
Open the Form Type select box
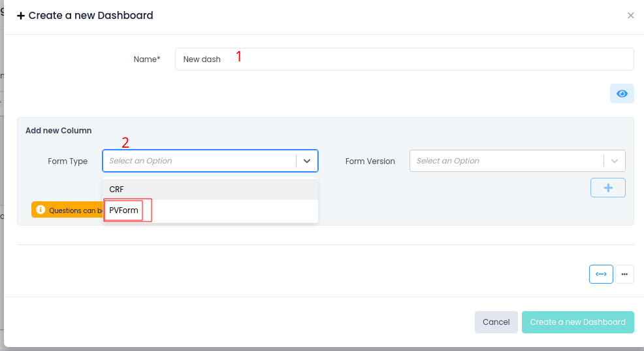tap(199, 161)
